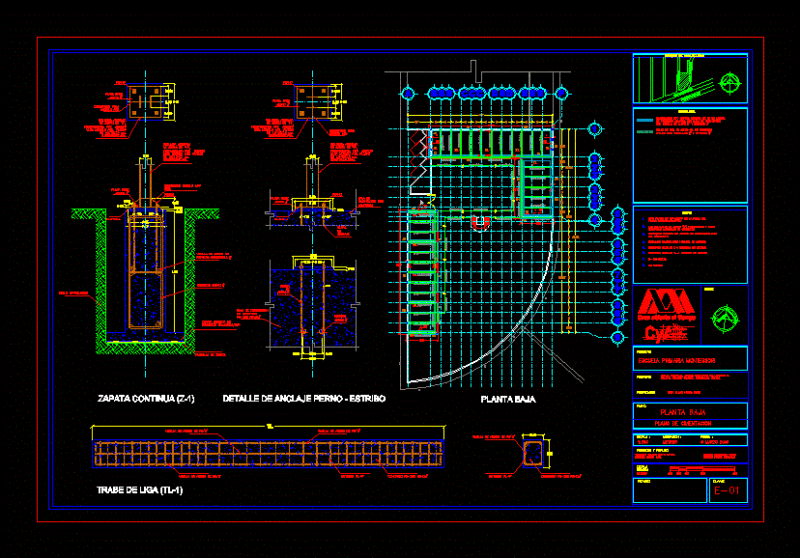
Task: Click the green legend line sample
Action: point(645,132)
